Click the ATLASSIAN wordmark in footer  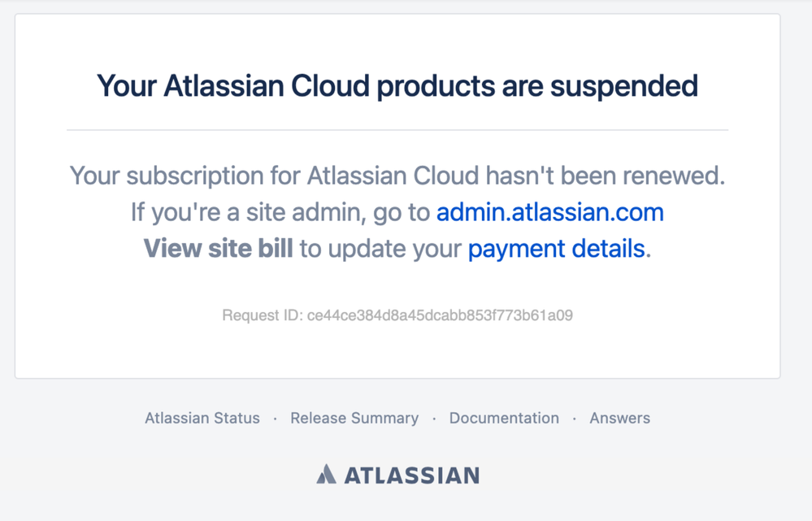412,475
